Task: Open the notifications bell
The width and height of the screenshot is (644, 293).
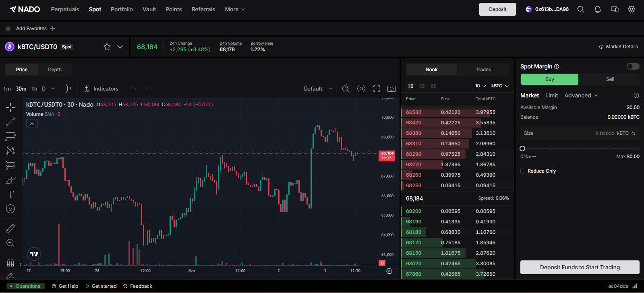Action: pos(598,9)
